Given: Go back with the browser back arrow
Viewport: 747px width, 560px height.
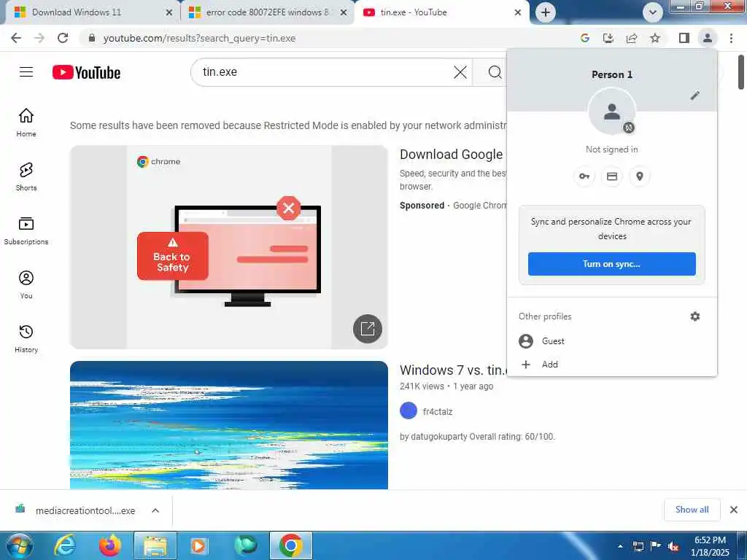Looking at the screenshot, I should coord(16,38).
